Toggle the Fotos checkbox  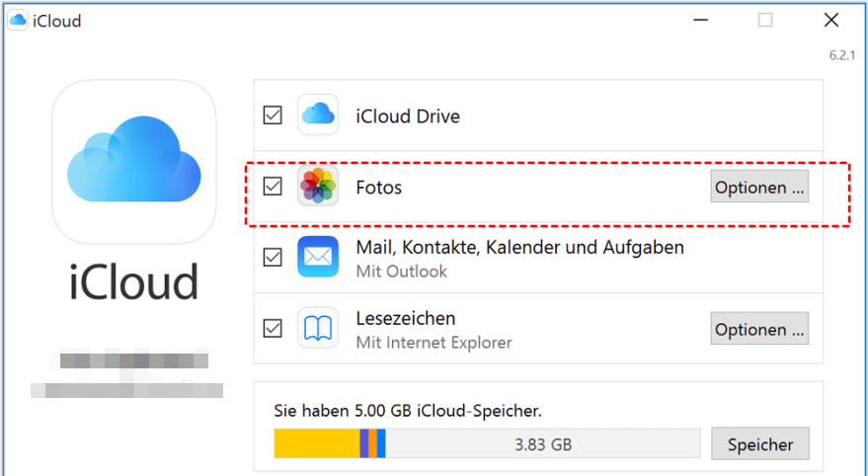click(273, 187)
